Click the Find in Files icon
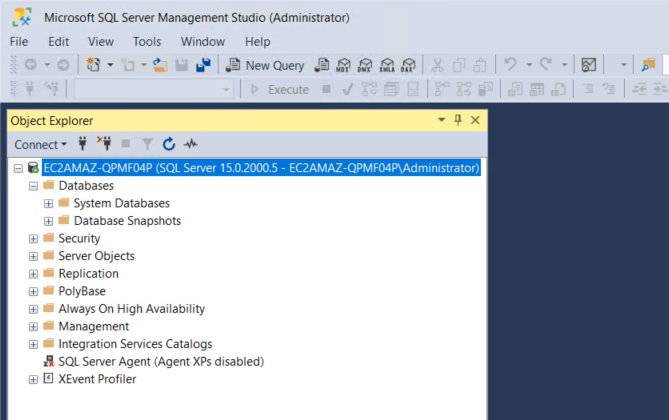669x420 pixels. [x=648, y=65]
